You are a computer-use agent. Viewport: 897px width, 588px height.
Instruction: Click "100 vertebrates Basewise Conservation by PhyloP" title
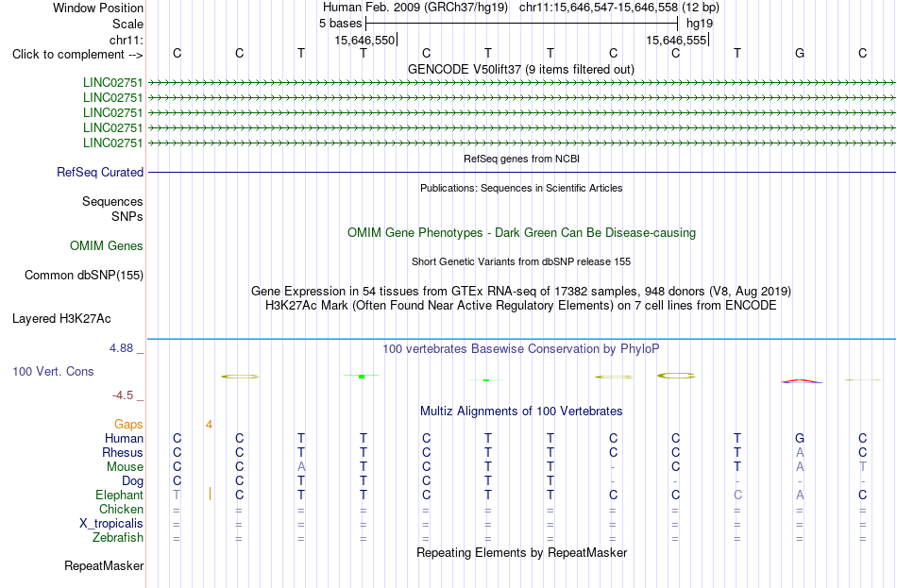point(521,349)
